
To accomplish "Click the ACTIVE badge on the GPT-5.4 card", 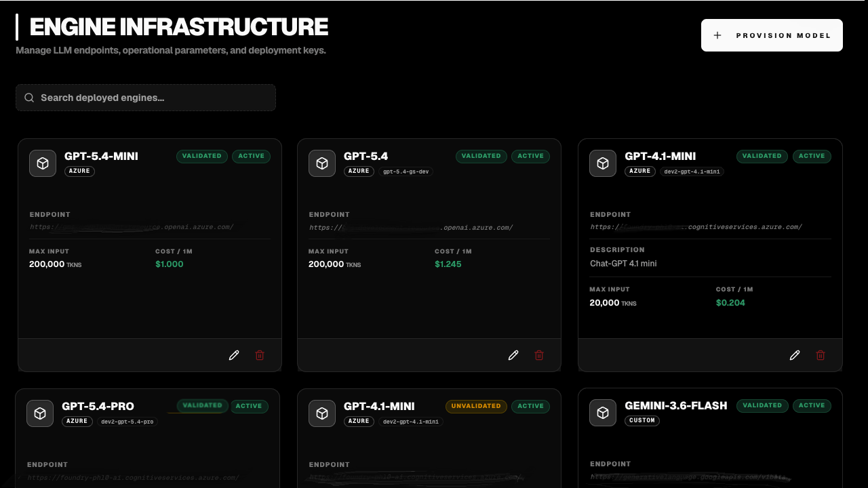I will tap(530, 156).
